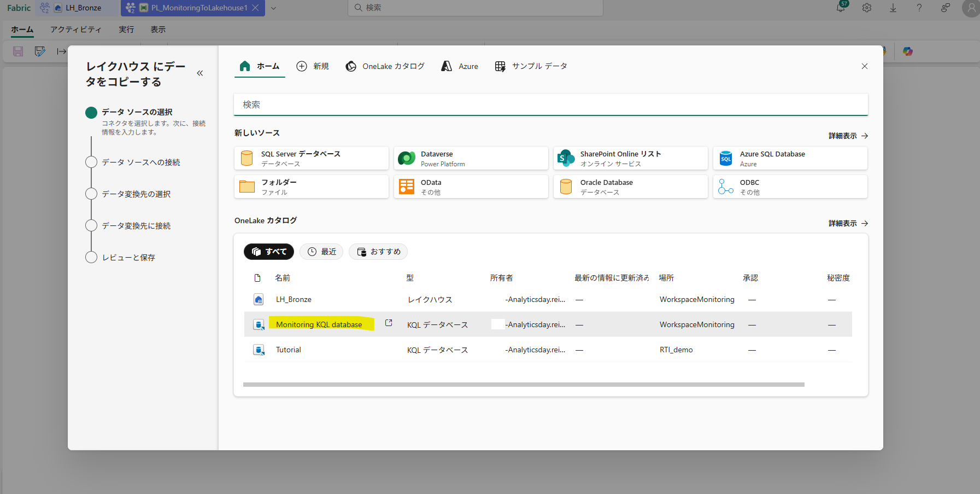Click 詳細表示 link for OneLake カタログ

848,223
